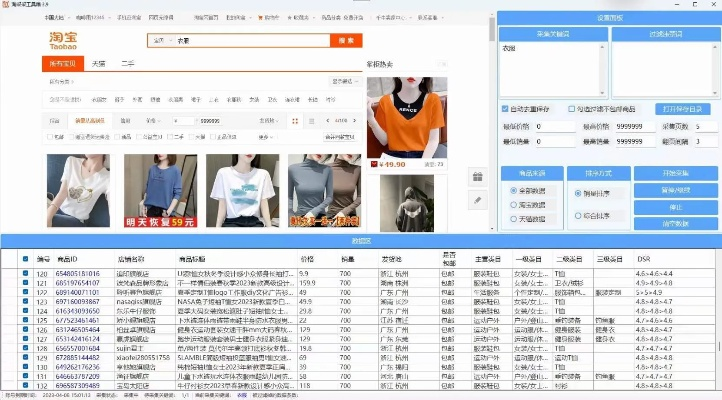
Task: Open the blue long-sleeve top product thumbnail
Action: click(x=160, y=191)
